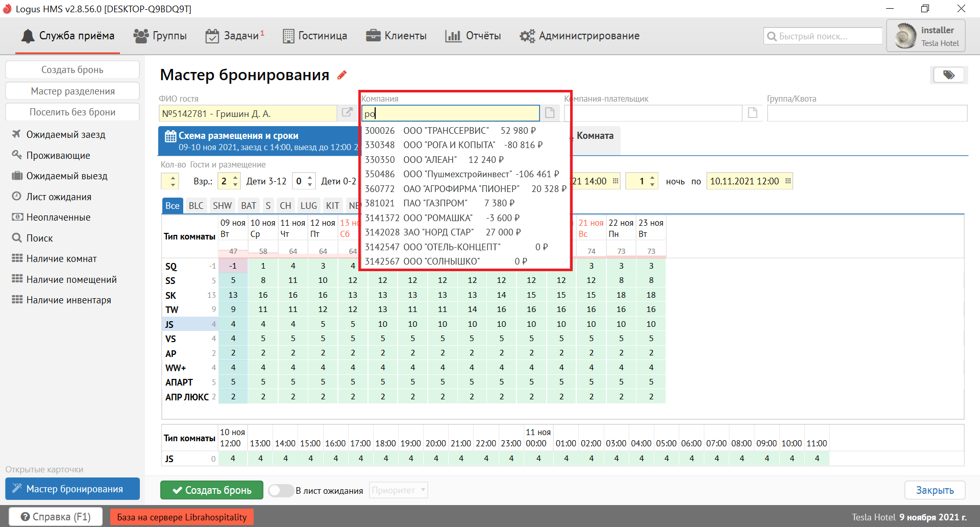Toggle the В лист ожидания switch
980x527 pixels.
click(x=281, y=490)
